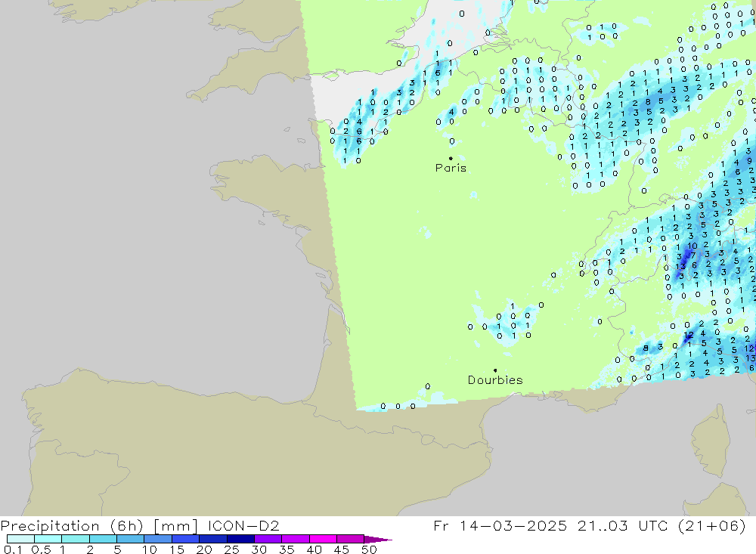Select the Dourbies location label
The height and width of the screenshot is (554, 756).
click(x=495, y=380)
